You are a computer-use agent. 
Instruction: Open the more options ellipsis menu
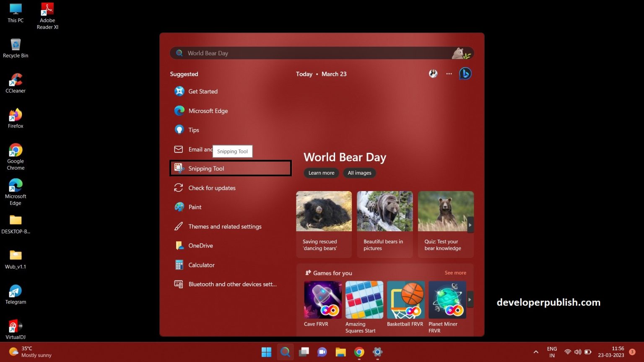tap(449, 74)
